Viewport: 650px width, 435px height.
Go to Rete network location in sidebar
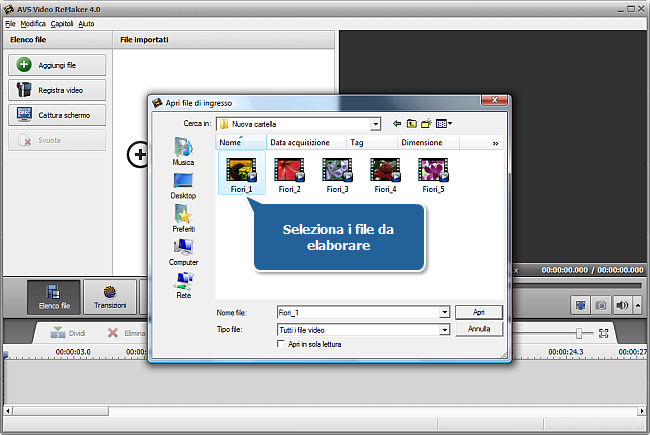click(x=183, y=285)
